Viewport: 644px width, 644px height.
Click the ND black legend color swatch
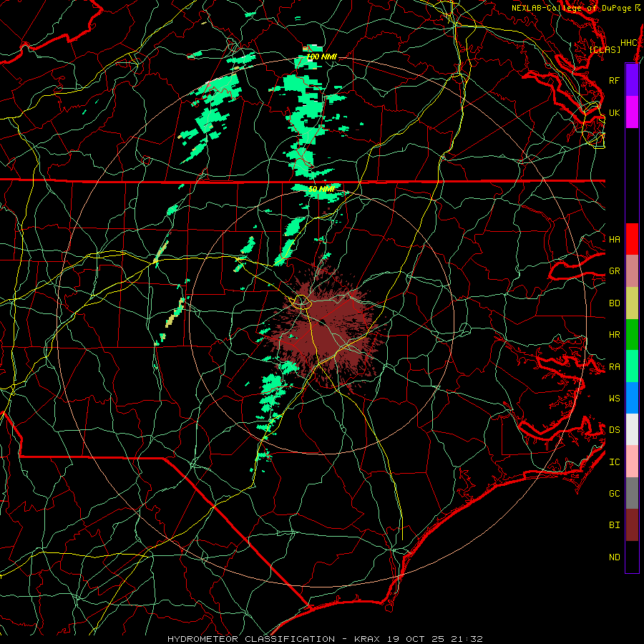click(632, 557)
